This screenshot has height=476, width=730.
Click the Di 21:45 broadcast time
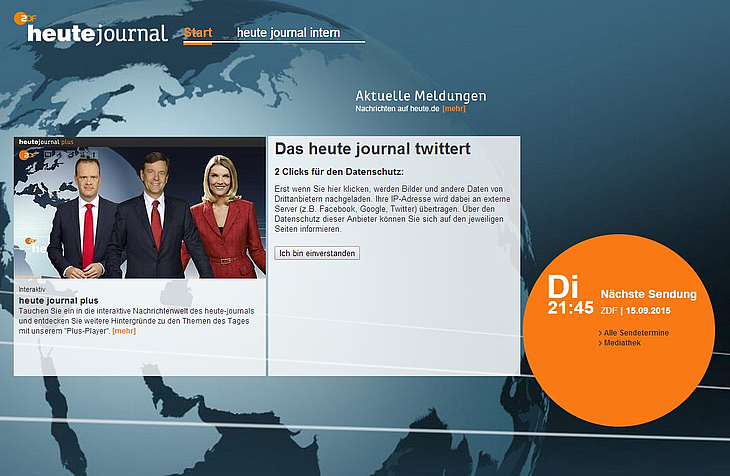[x=570, y=295]
